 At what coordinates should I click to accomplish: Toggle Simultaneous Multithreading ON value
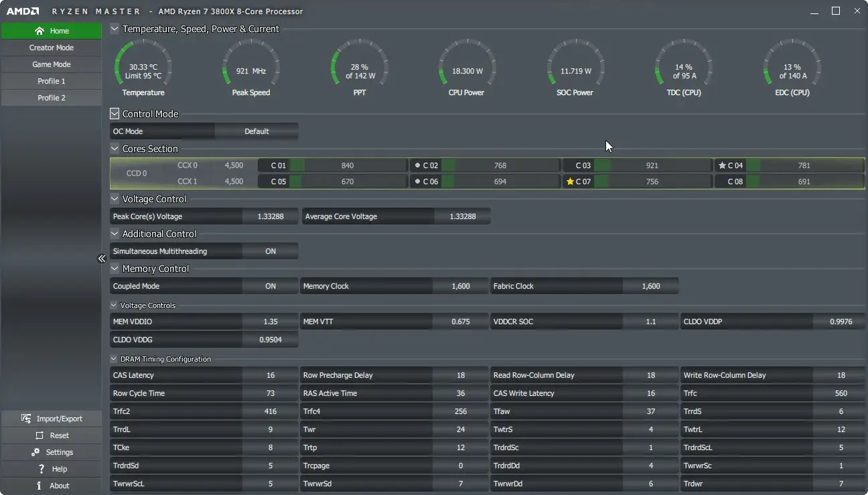(x=271, y=251)
